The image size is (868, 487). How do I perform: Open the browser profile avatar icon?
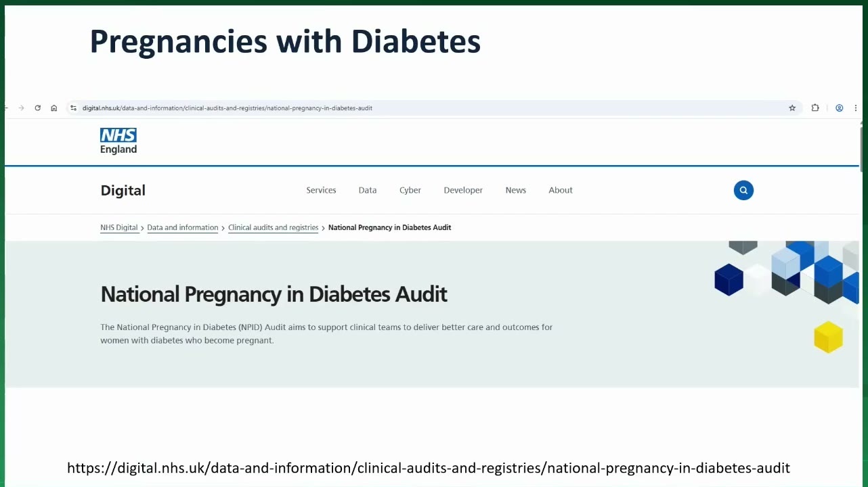point(840,108)
